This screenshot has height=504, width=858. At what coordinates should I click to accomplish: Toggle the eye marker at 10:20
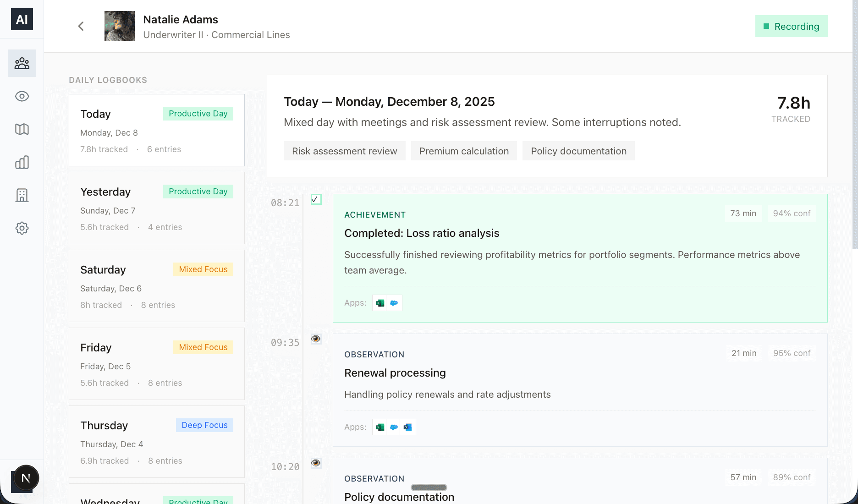point(315,463)
